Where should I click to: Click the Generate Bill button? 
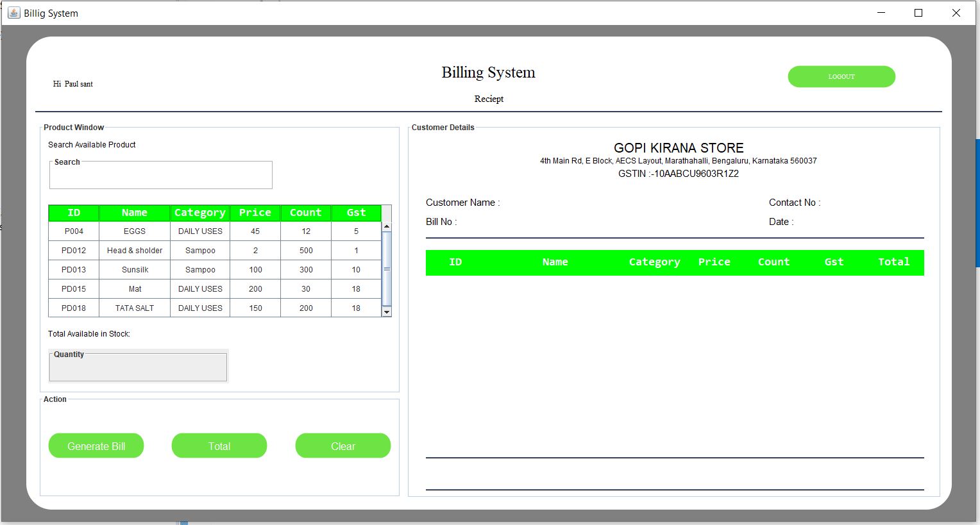[x=96, y=446]
